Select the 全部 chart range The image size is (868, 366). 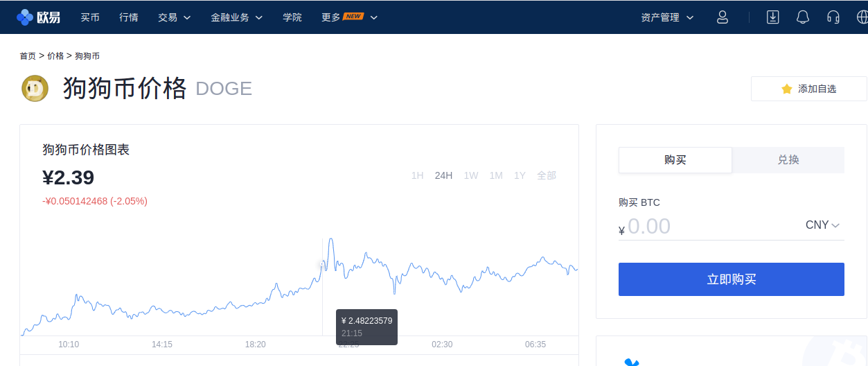547,175
